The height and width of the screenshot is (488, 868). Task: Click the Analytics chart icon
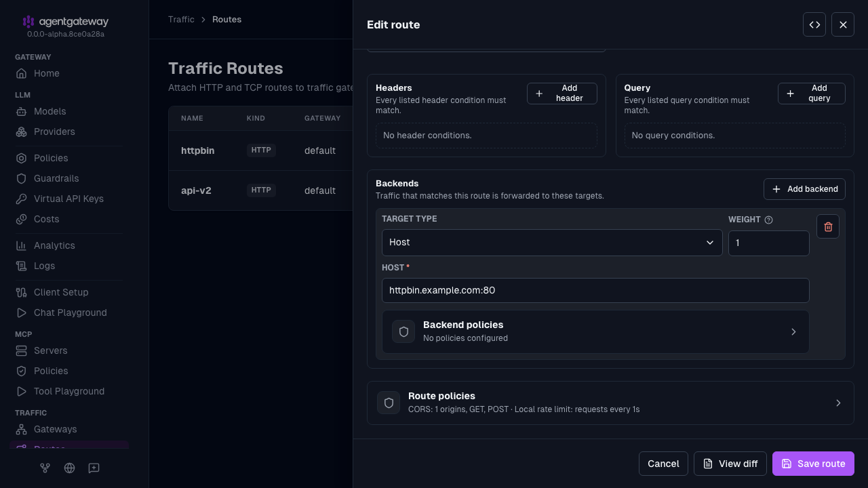point(21,245)
